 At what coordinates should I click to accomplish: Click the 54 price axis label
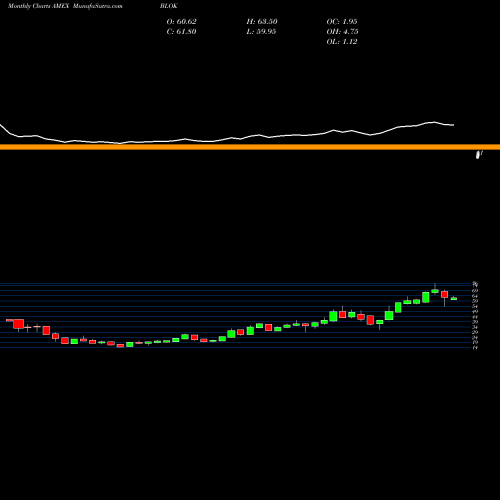click(x=475, y=306)
